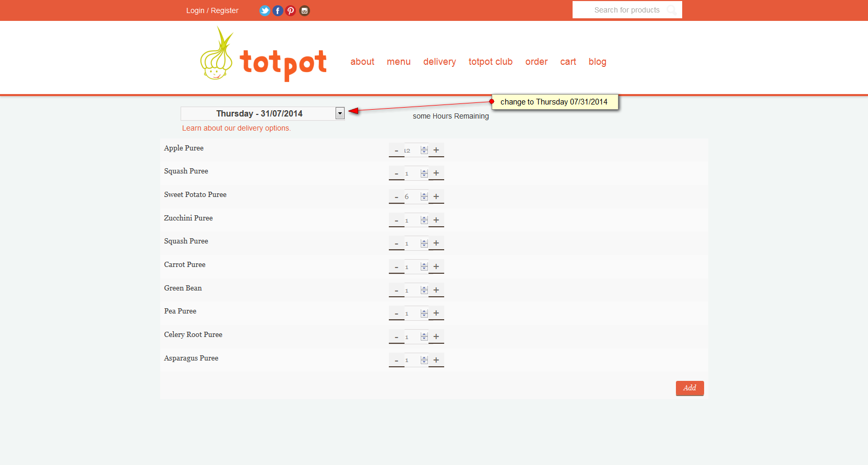Go to the order page
Screen dimensions: 868x465
(x=537, y=62)
